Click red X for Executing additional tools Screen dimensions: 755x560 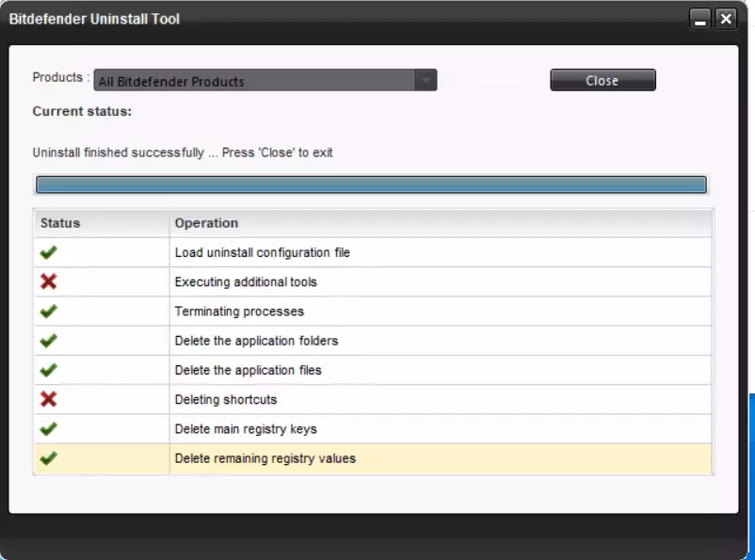49,281
